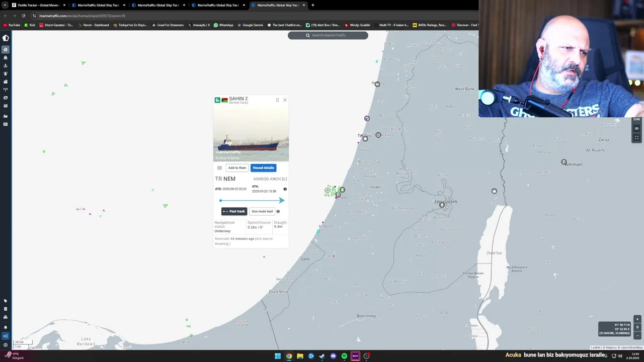Screen dimensions: 644x362
Task: Zoom in the map with plus button
Action: 637,319
